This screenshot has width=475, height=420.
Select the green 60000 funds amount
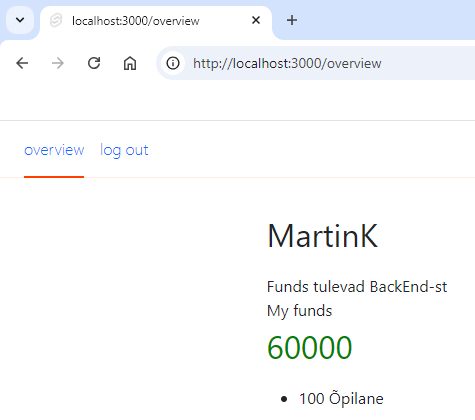309,347
